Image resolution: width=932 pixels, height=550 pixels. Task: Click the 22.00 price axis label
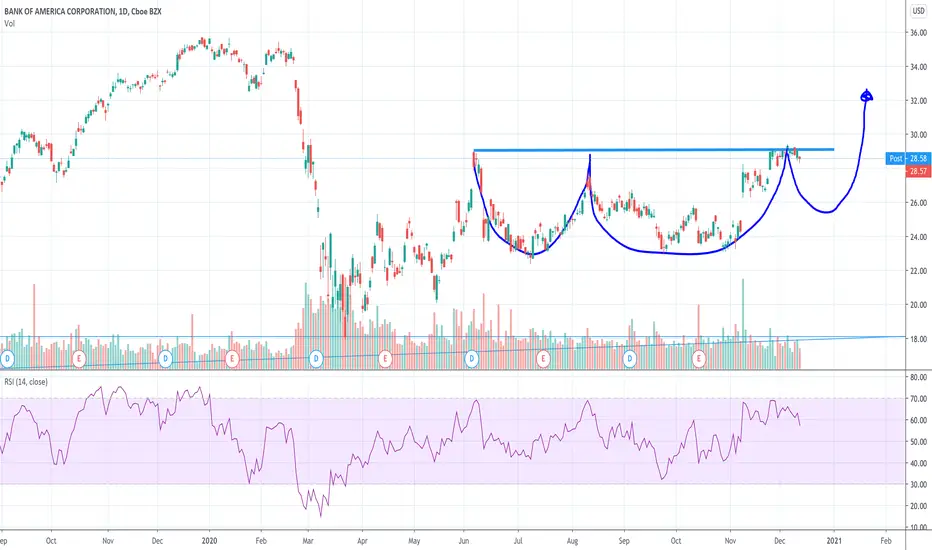918,271
